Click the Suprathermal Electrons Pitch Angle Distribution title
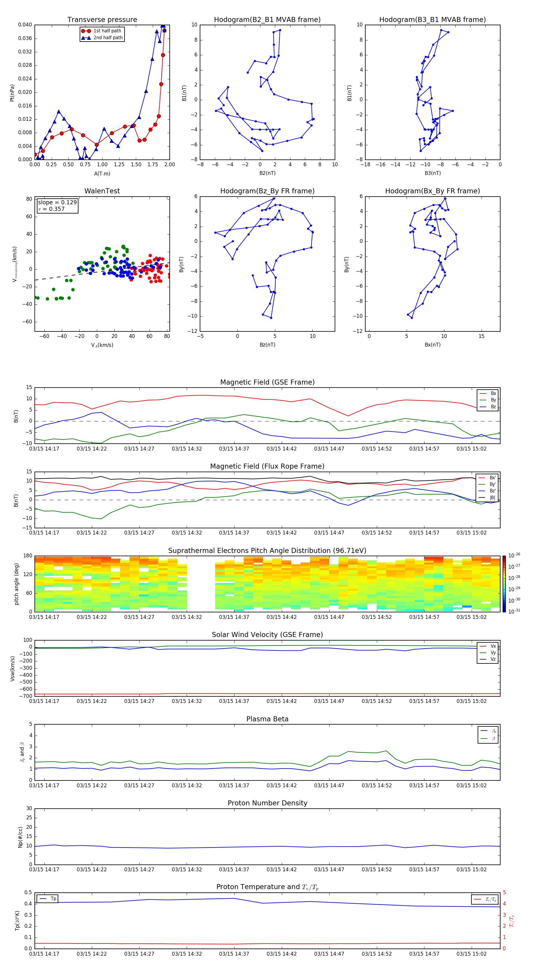The width and height of the screenshot is (535, 980). tap(267, 551)
